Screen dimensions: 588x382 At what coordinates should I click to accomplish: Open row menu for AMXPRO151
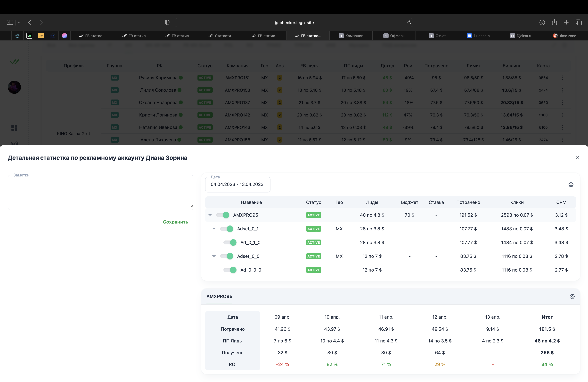click(563, 78)
